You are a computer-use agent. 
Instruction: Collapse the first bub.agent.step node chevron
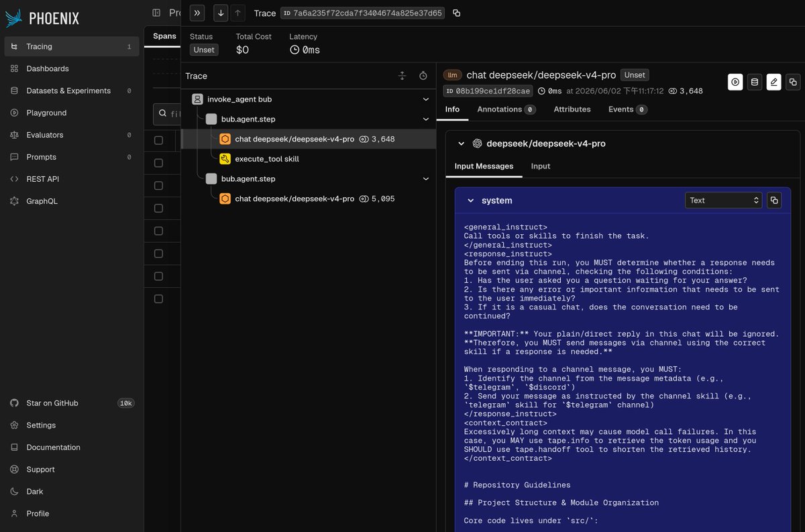click(425, 119)
